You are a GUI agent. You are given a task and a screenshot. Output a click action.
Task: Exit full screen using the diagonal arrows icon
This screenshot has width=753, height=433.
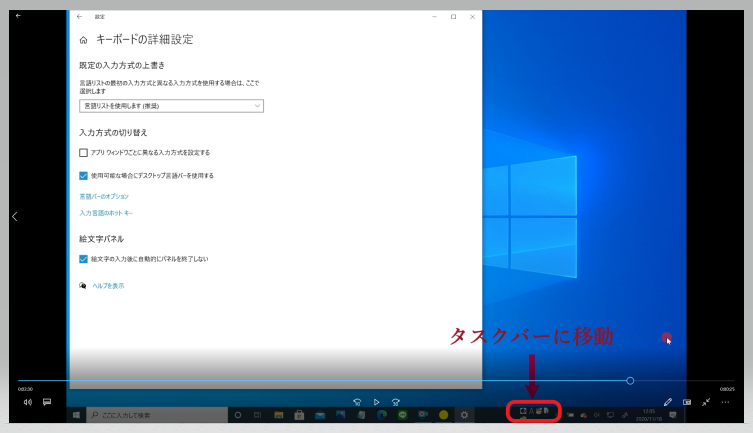[x=706, y=402]
